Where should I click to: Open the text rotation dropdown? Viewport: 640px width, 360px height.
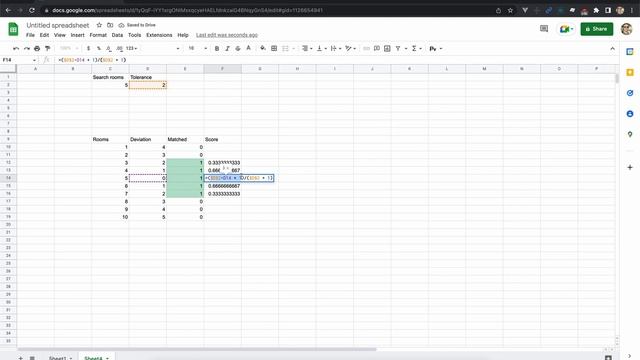point(350,49)
